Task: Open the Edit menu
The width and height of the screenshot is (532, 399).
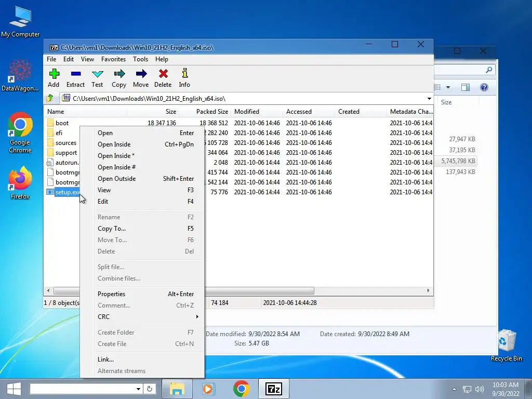Action: pyautogui.click(x=69, y=59)
